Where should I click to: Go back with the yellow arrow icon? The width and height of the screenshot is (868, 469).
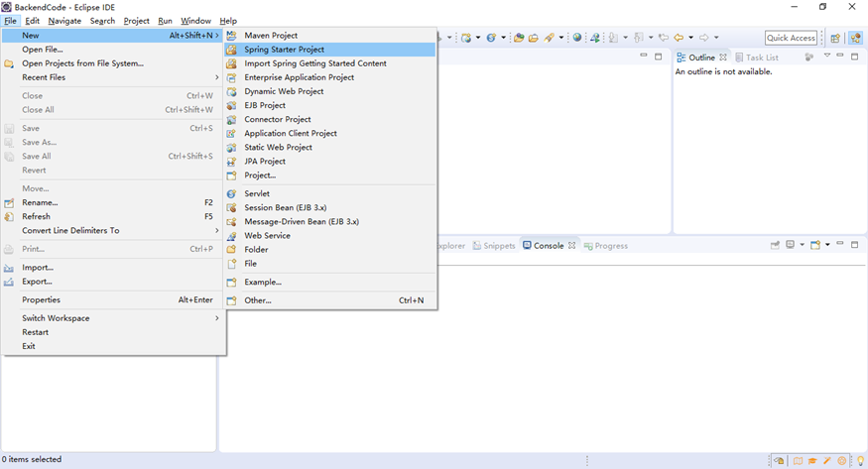(679, 38)
